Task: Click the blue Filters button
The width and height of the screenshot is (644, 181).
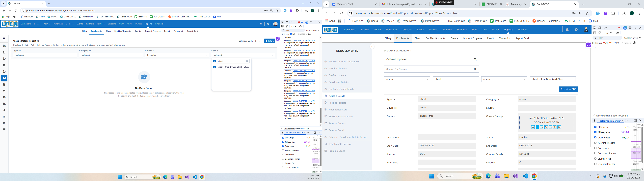Action: [270, 41]
